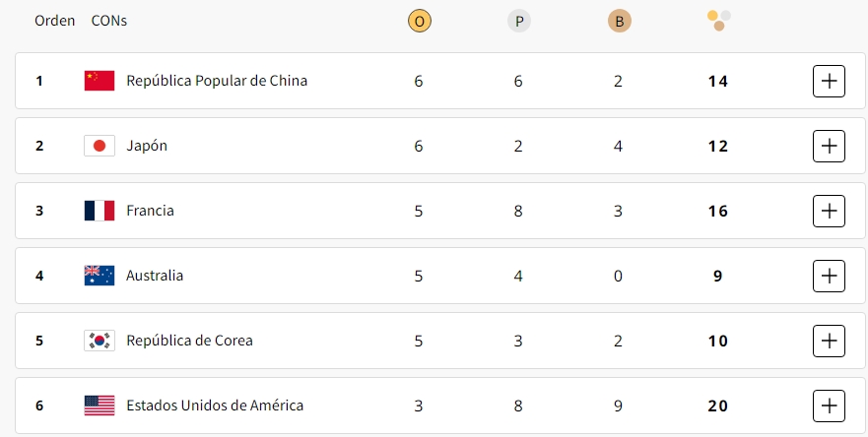Click the total medals icon
868x437 pixels.
tap(718, 21)
